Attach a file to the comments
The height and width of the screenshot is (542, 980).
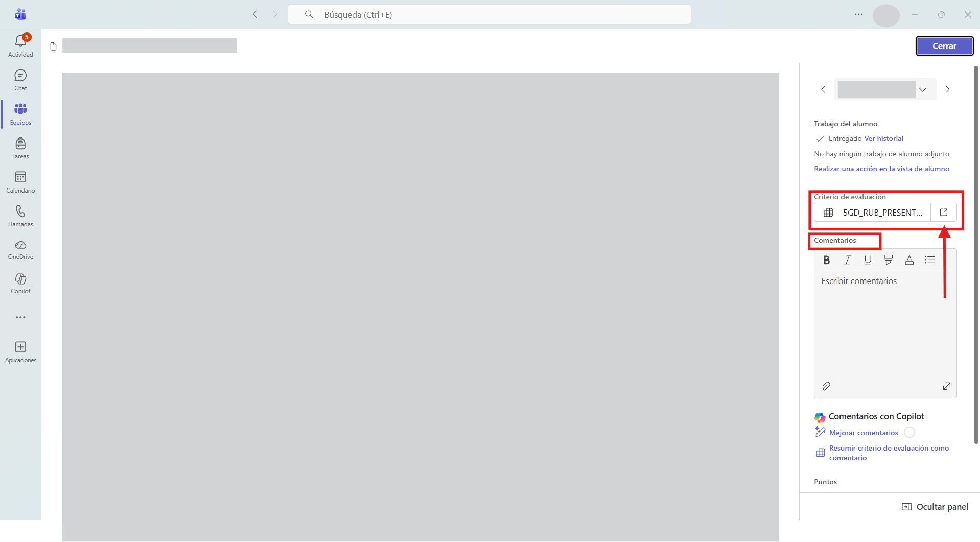(x=826, y=386)
